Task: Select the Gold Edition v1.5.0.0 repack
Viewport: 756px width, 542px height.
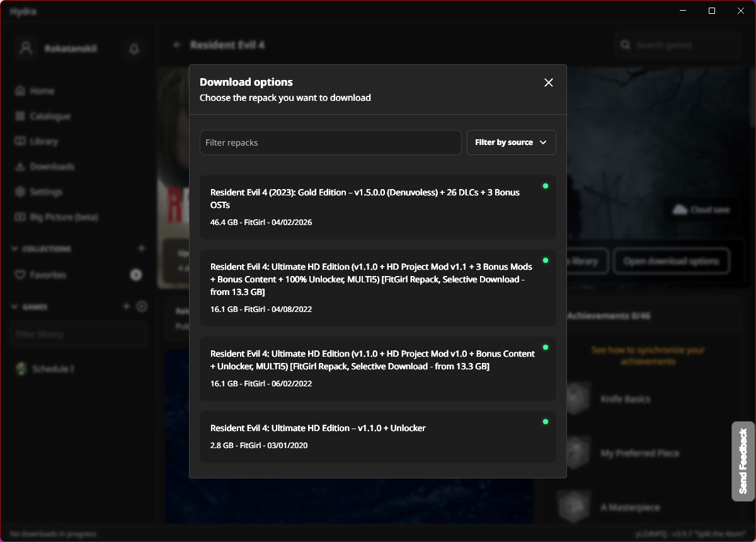Action: point(378,207)
